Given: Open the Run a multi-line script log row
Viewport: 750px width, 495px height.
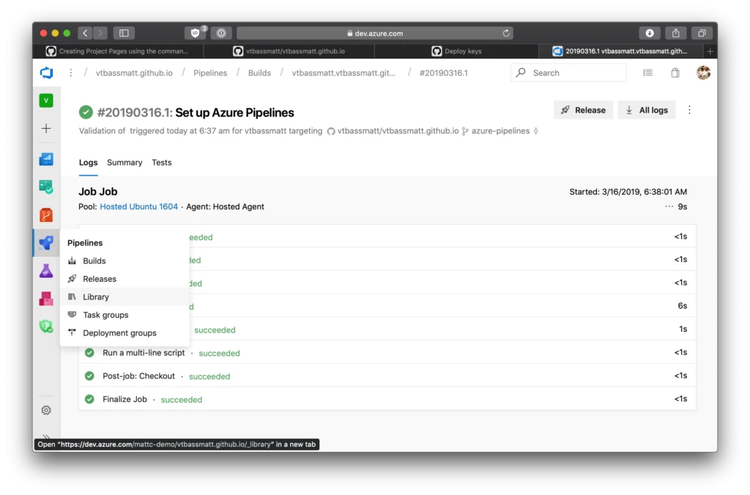Looking at the screenshot, I should pyautogui.click(x=387, y=352).
